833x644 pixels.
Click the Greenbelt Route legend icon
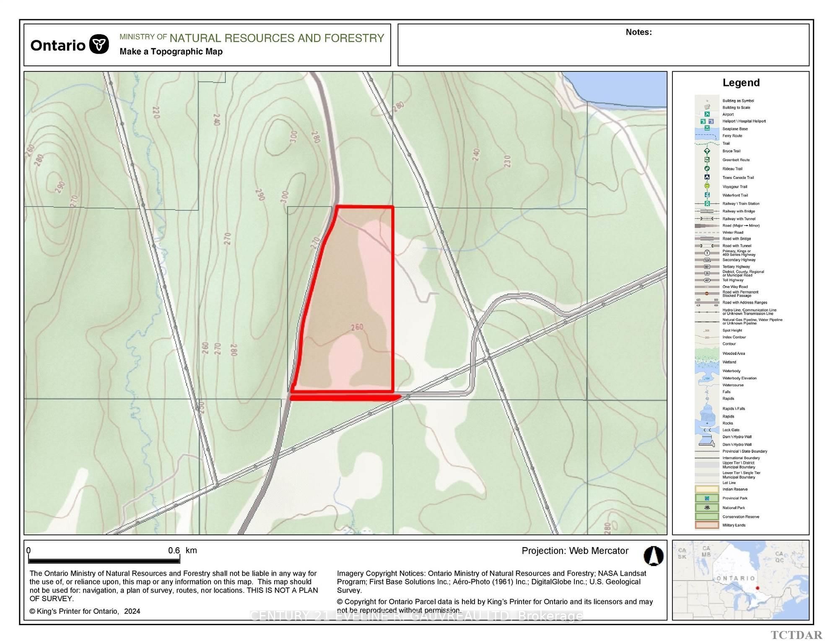click(707, 160)
